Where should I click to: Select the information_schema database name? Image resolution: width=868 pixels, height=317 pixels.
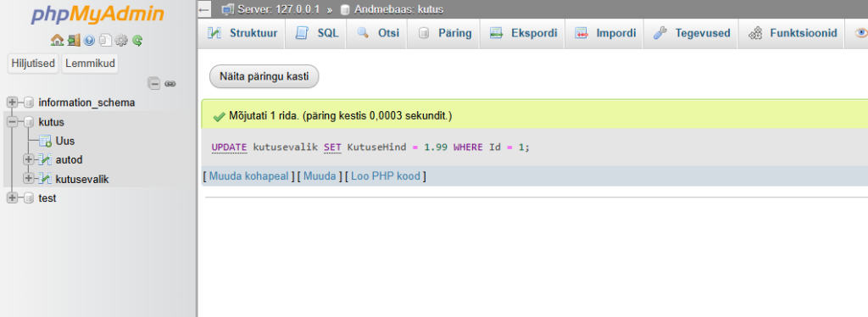(x=87, y=103)
